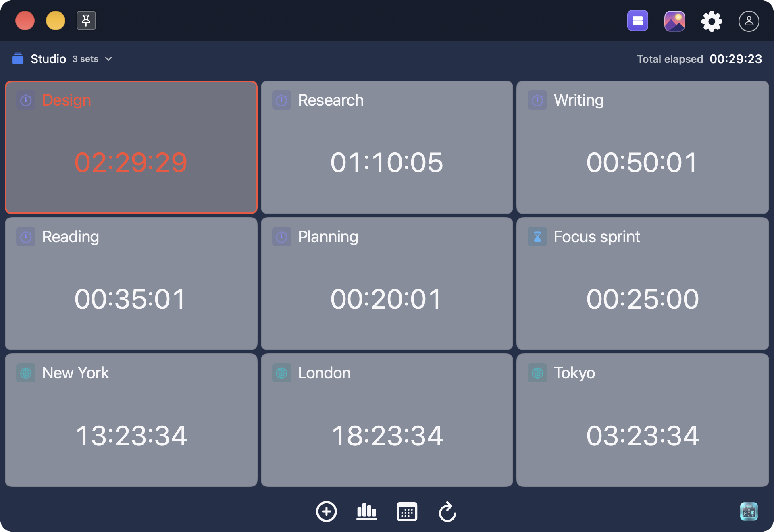
Task: Click the "3 sets" label
Action: tap(85, 59)
